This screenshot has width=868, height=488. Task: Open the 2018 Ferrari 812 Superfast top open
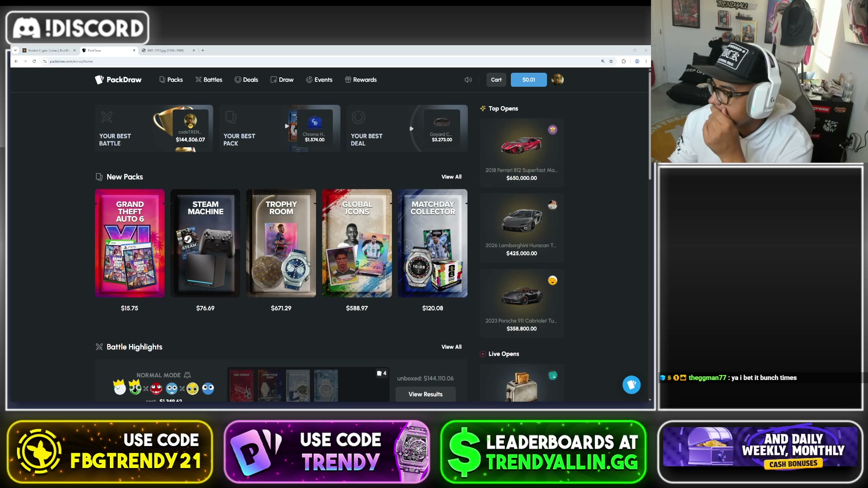coord(522,153)
